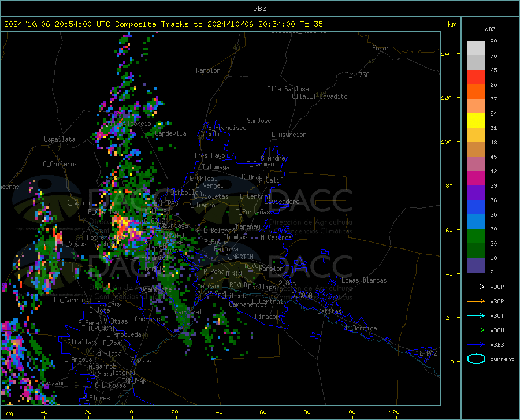Viewport: 520px width, 420px height.
Task: Click the 'V_Flores' place label
Action: [96, 398]
